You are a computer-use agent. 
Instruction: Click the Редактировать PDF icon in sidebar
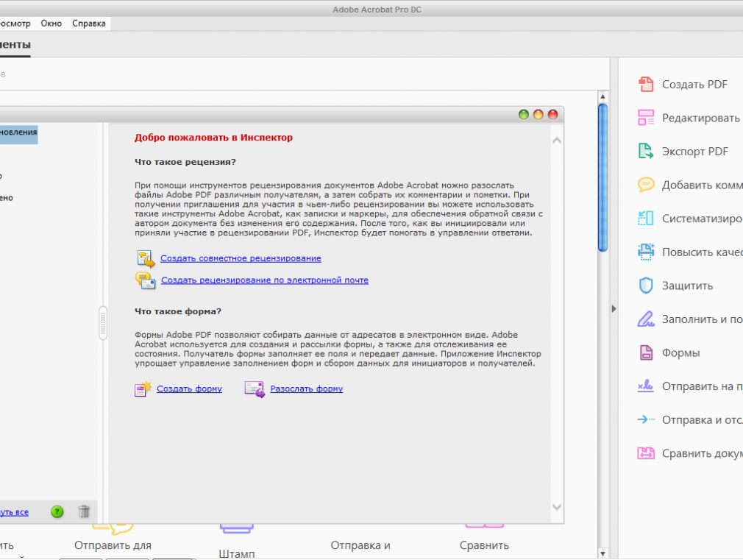[646, 118]
